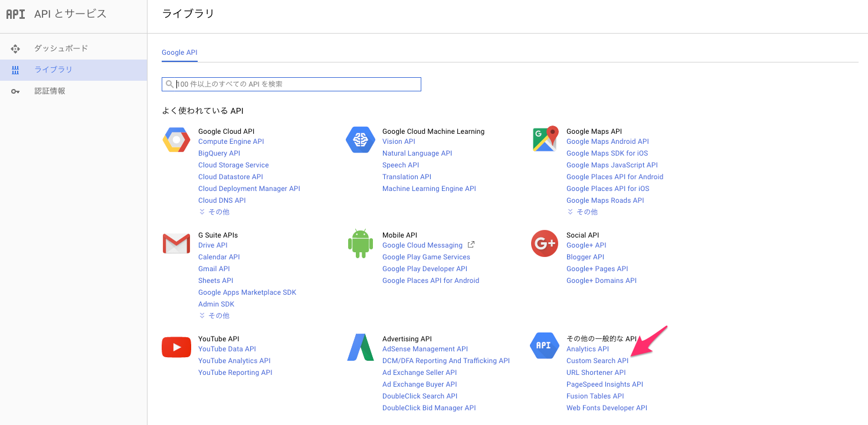Click the library icon in sidebar
This screenshot has height=425, width=868.
point(15,70)
